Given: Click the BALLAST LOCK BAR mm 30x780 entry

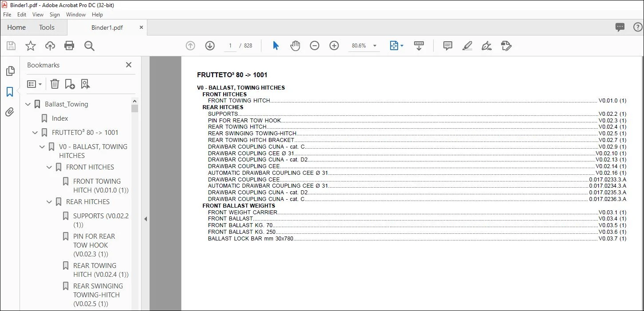Looking at the screenshot, I should [x=417, y=238].
